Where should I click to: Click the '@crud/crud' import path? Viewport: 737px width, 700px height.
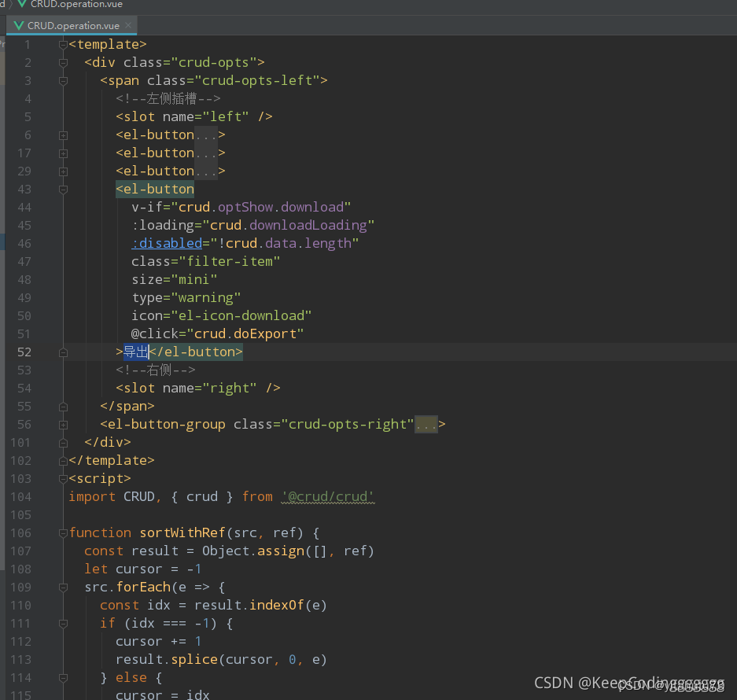(x=328, y=497)
